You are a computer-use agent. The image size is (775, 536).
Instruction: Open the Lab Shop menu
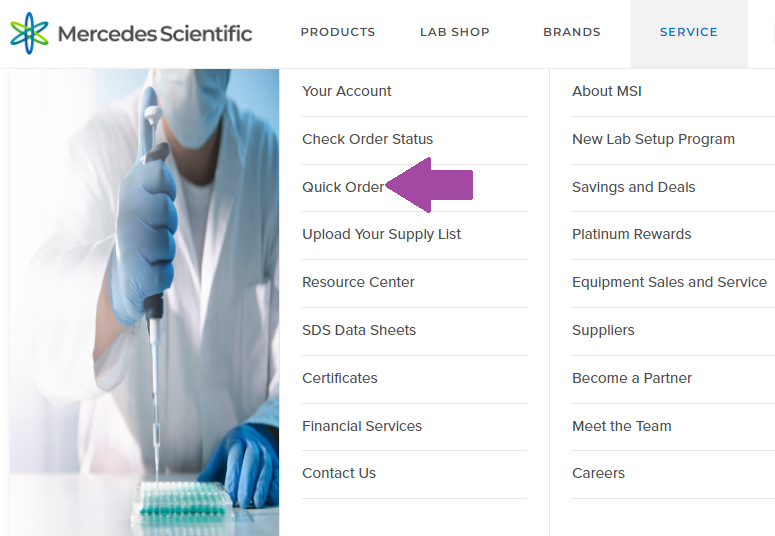click(455, 32)
